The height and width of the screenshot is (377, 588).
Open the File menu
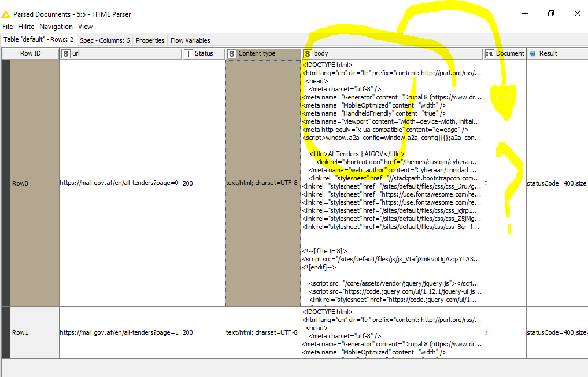click(x=8, y=27)
